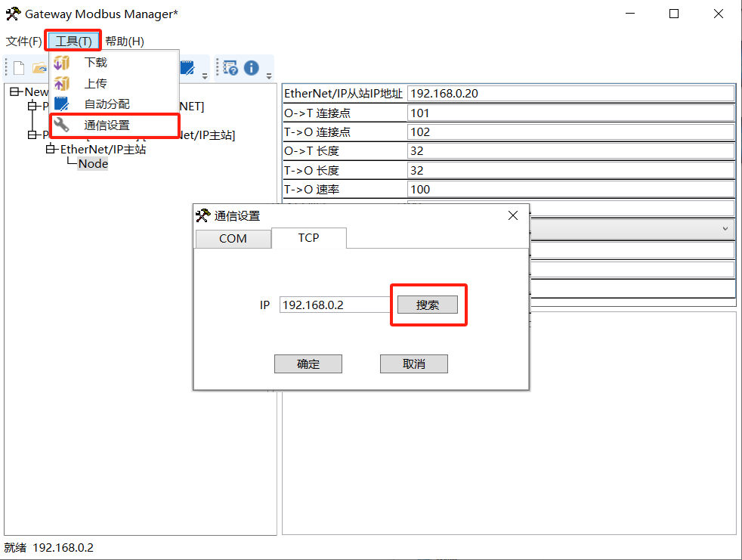Click the auto-assign notepad icon in toolbar
The width and height of the screenshot is (742, 560).
tap(187, 68)
